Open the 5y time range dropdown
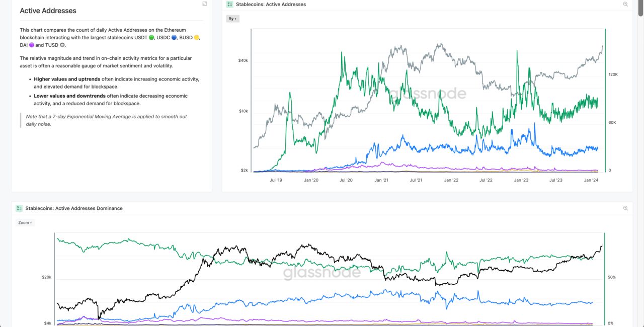 [x=232, y=19]
